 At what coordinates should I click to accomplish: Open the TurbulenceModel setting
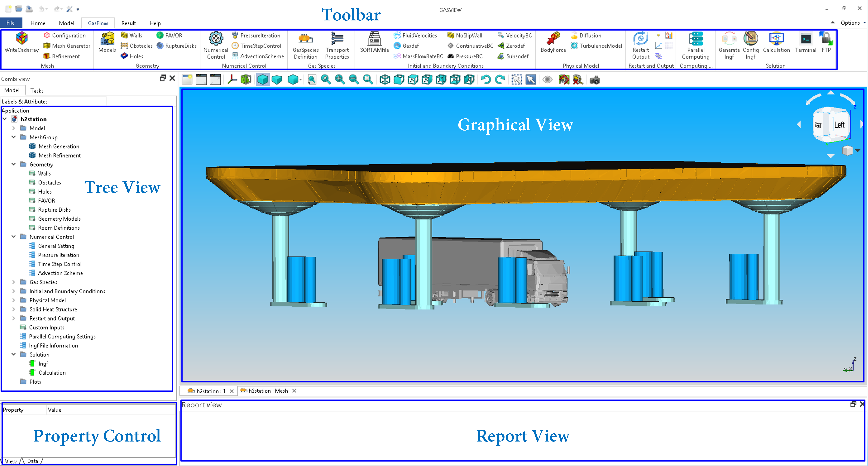pyautogui.click(x=596, y=46)
